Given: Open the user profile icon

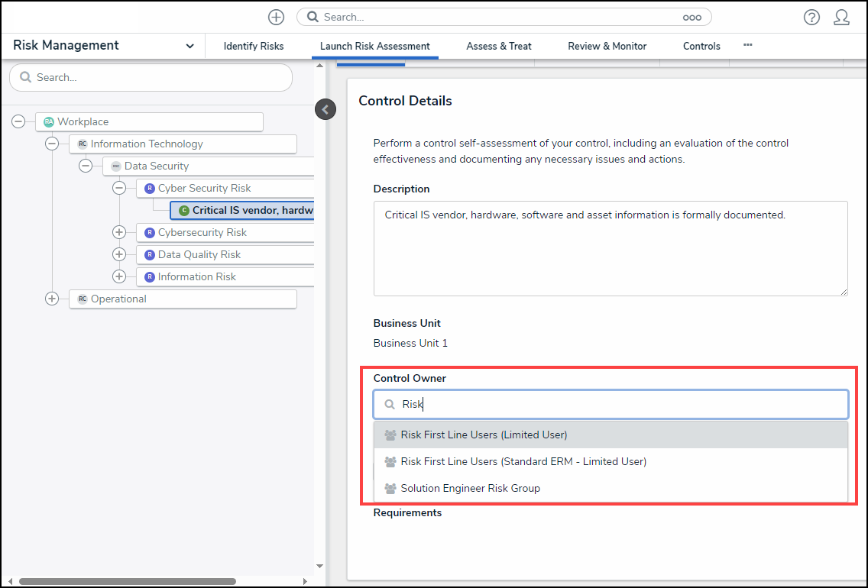Looking at the screenshot, I should pyautogui.click(x=841, y=17).
